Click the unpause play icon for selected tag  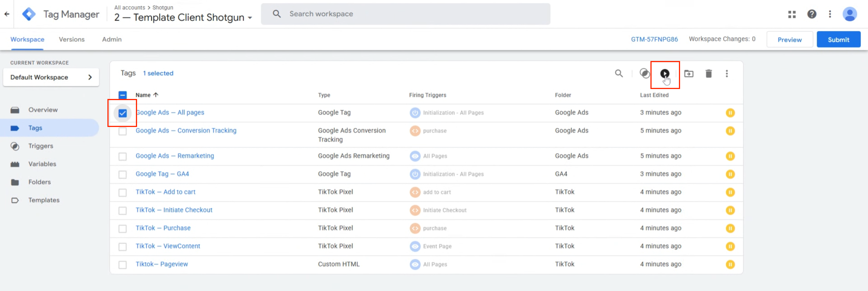664,73
